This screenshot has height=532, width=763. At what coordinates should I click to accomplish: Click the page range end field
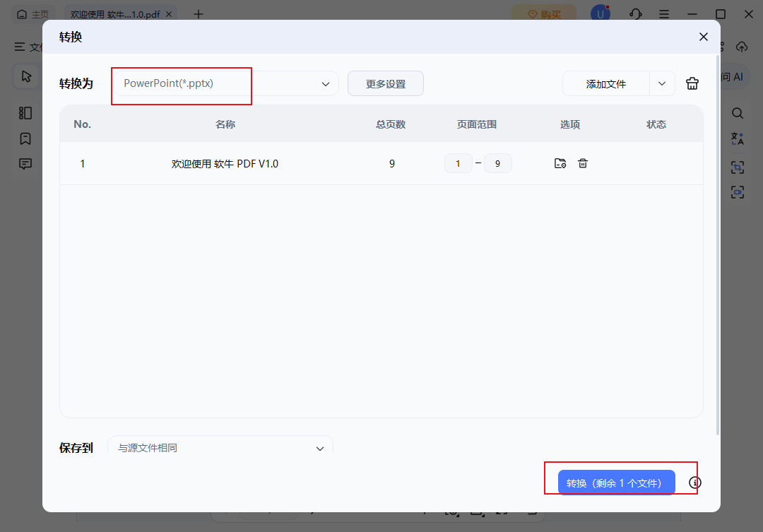pyautogui.click(x=498, y=163)
